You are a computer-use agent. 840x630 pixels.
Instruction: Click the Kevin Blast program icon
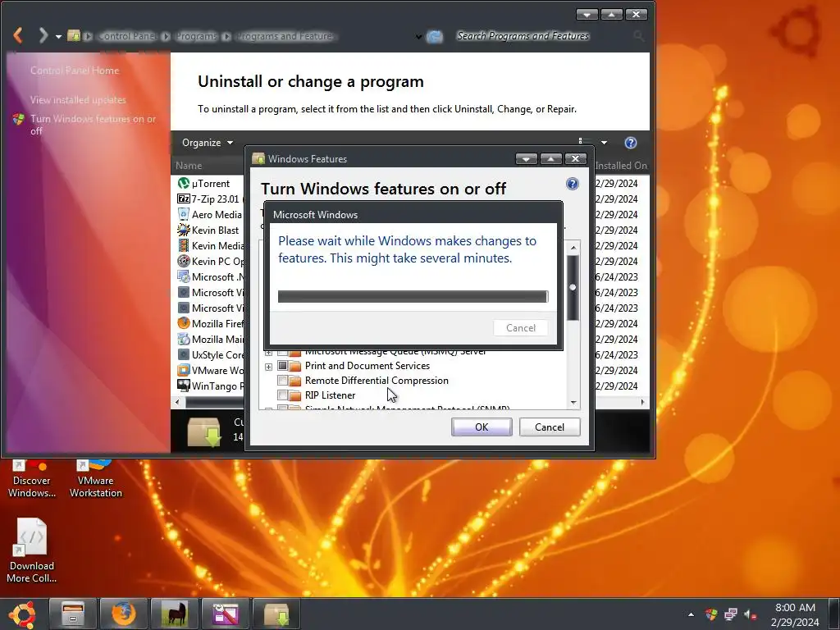click(x=183, y=230)
